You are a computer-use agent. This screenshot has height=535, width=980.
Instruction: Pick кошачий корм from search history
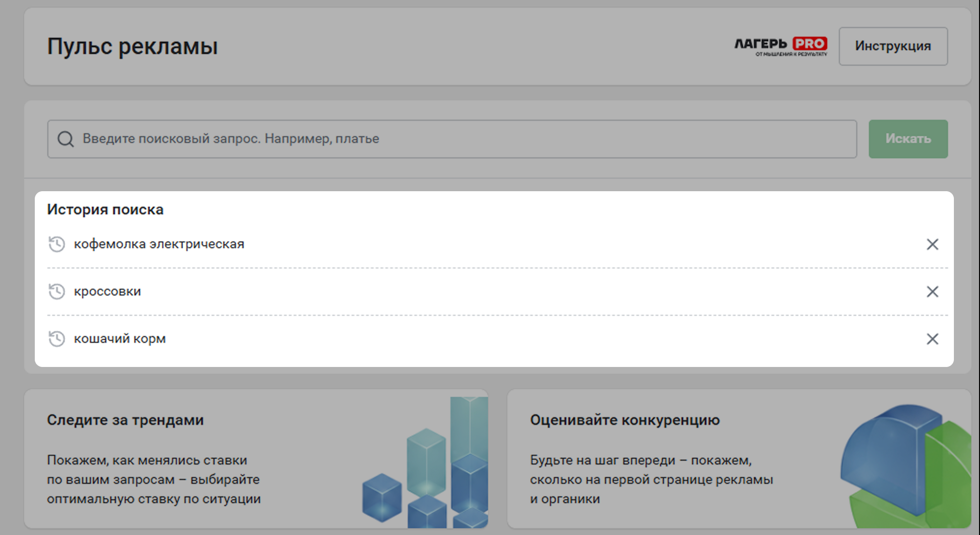pyautogui.click(x=120, y=338)
